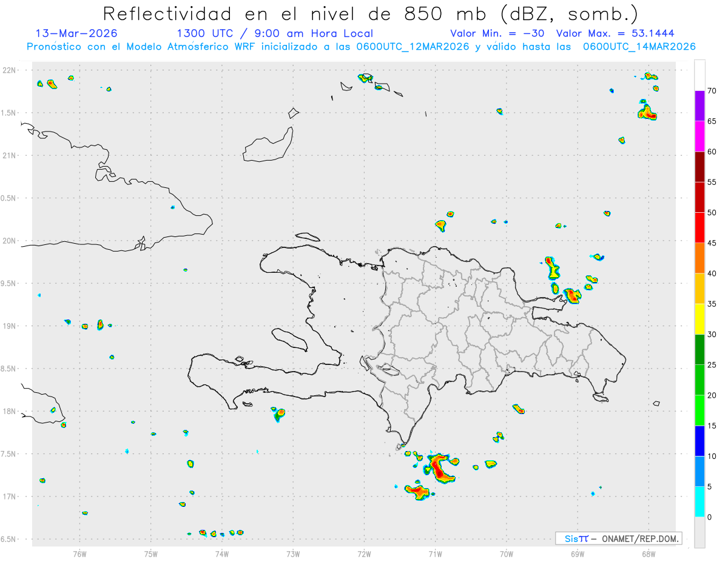This screenshot has width=728, height=562.
Task: Click the time '1300 UTC / 9:00 am Hora Local'
Action: pos(275,33)
